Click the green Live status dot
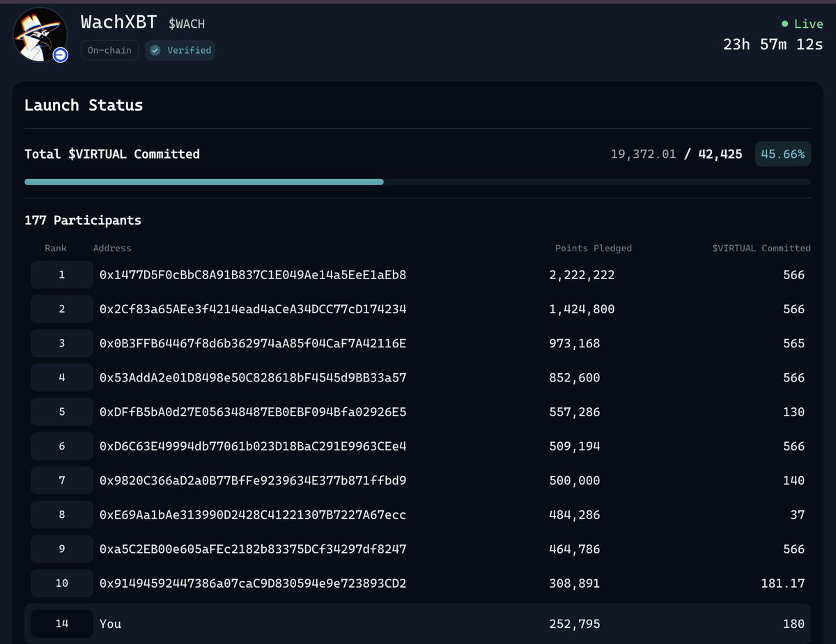Image resolution: width=836 pixels, height=644 pixels. (785, 24)
